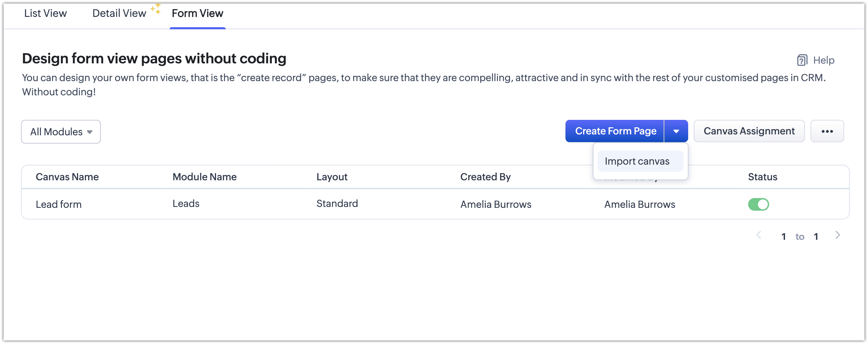This screenshot has height=344, width=868.
Task: Click the Help document icon
Action: point(802,60)
